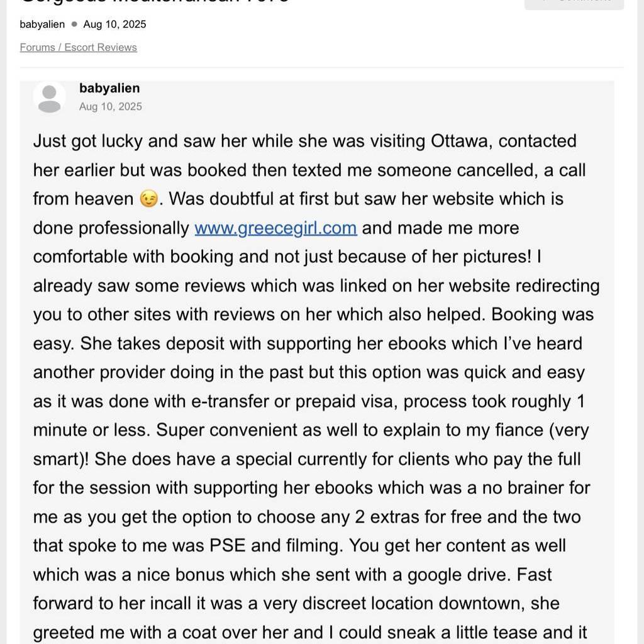The image size is (644, 644).
Task: Click the bold babyalien username in the post
Action: (109, 88)
